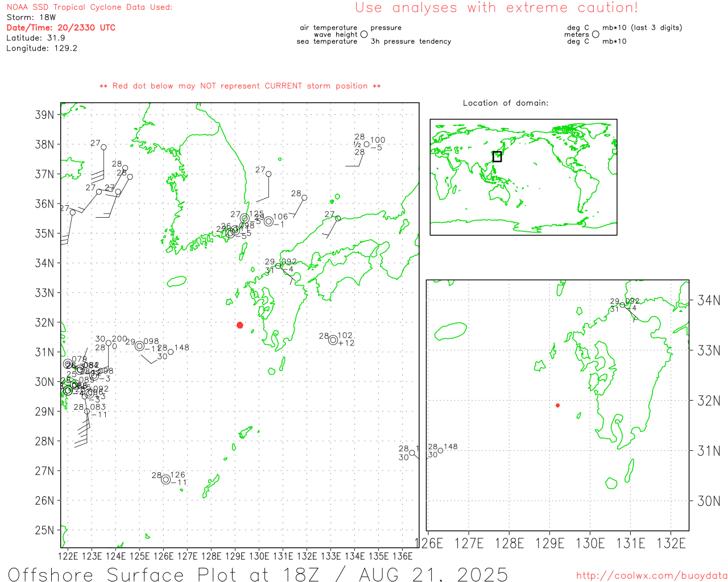Click the '25N' latitude axis label
This screenshot has width=728, height=582.
coord(44,530)
